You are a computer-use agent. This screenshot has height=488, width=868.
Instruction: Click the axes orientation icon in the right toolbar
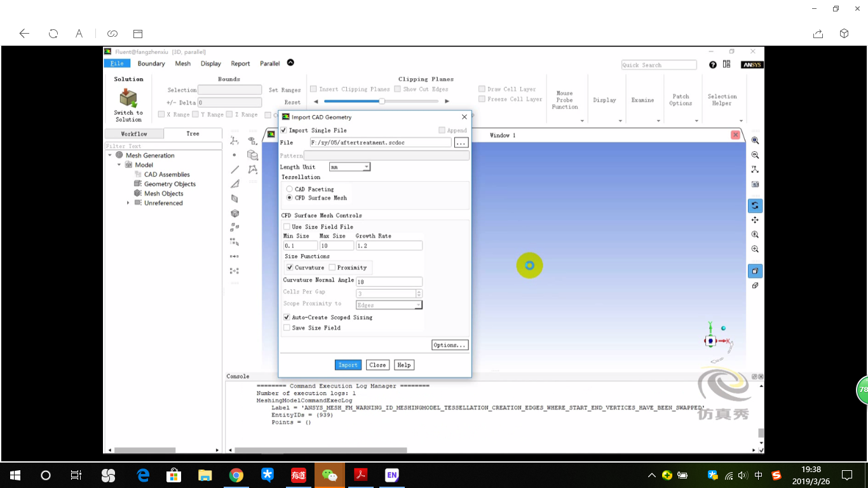pos(755,170)
